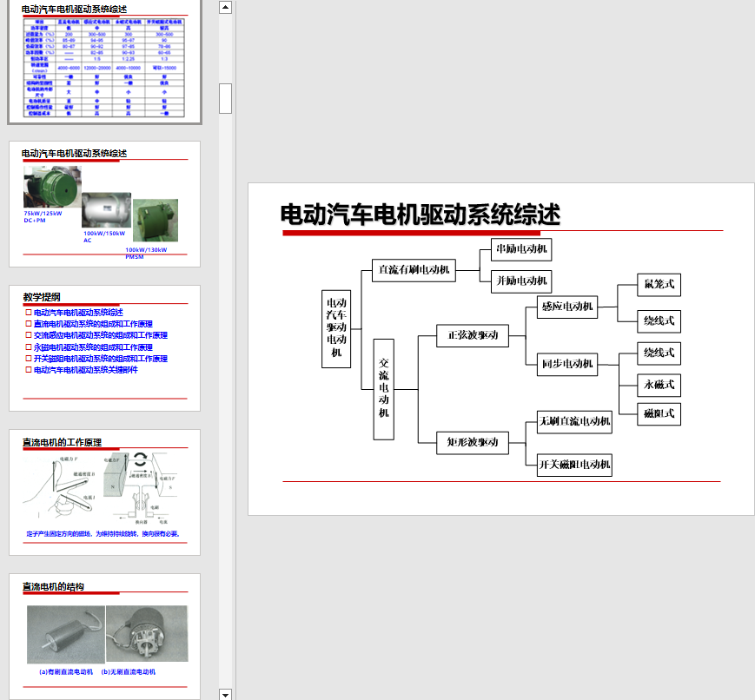Select the slide thumbnail with the blue comparison table
Image resolution: width=755 pixels, height=700 pixels.
pos(104,61)
